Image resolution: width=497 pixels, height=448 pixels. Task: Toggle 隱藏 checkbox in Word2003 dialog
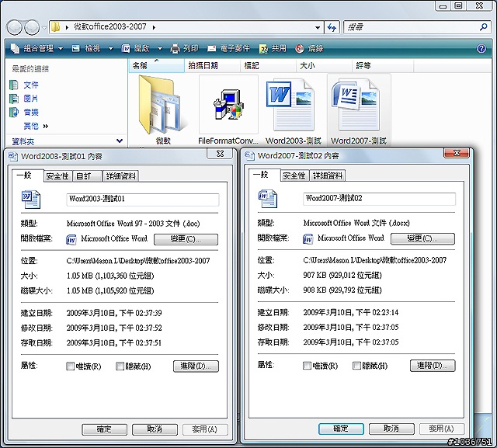(x=120, y=366)
